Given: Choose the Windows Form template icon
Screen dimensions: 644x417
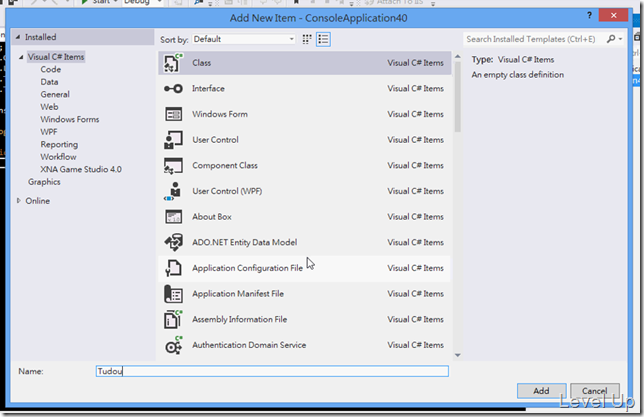Looking at the screenshot, I should pos(173,114).
